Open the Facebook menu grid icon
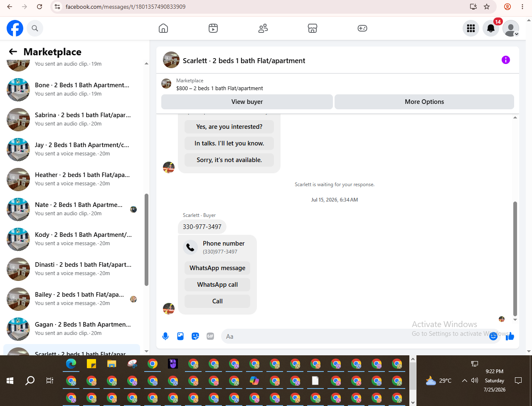 471,28
